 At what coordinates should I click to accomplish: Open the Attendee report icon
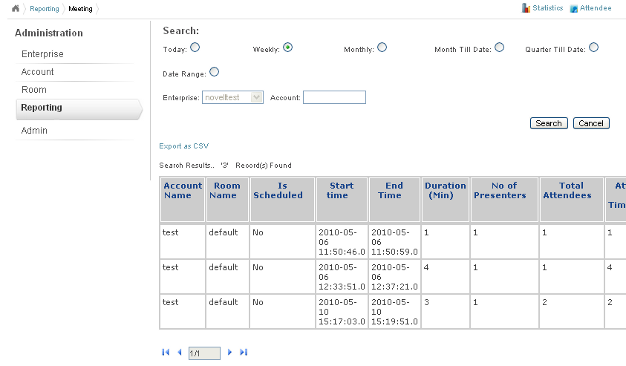click(574, 9)
